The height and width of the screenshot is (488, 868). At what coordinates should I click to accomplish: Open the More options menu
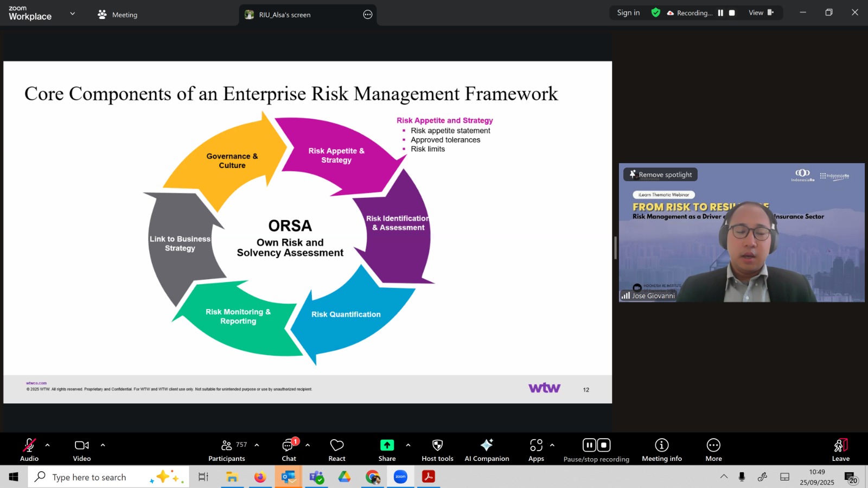click(x=713, y=450)
